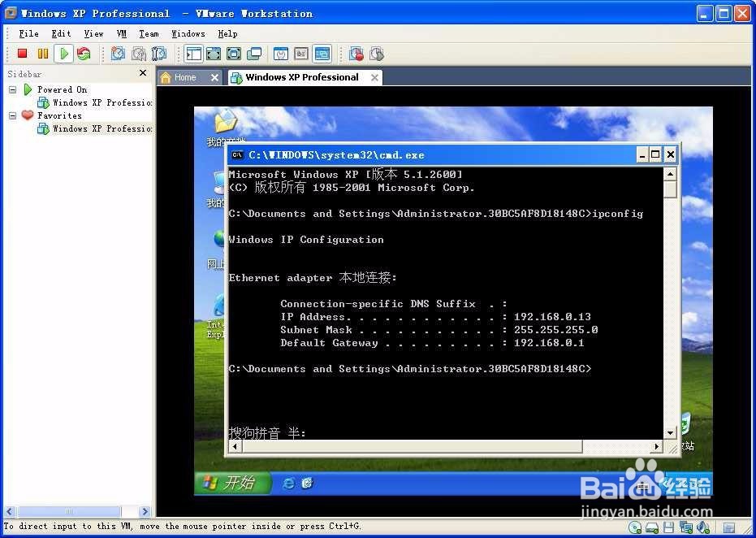
Task: Open the message log status bar icon
Action: 729,527
